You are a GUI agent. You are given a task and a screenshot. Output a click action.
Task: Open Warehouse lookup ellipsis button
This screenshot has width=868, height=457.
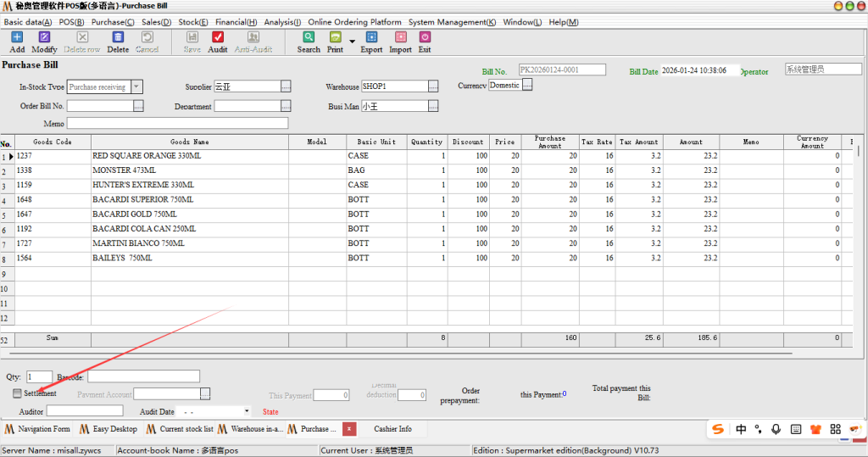[x=433, y=86]
